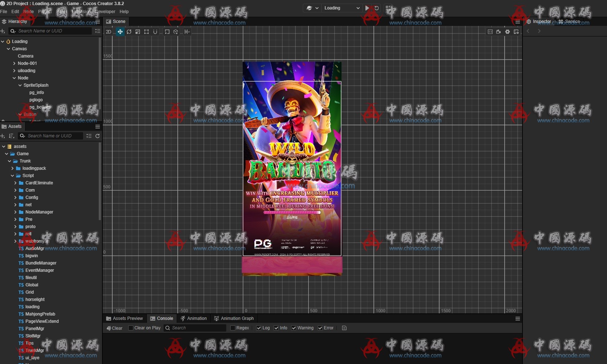Screen dimensions: 607x364
Task: Open the Loading scene dropdown
Action: (x=341, y=8)
